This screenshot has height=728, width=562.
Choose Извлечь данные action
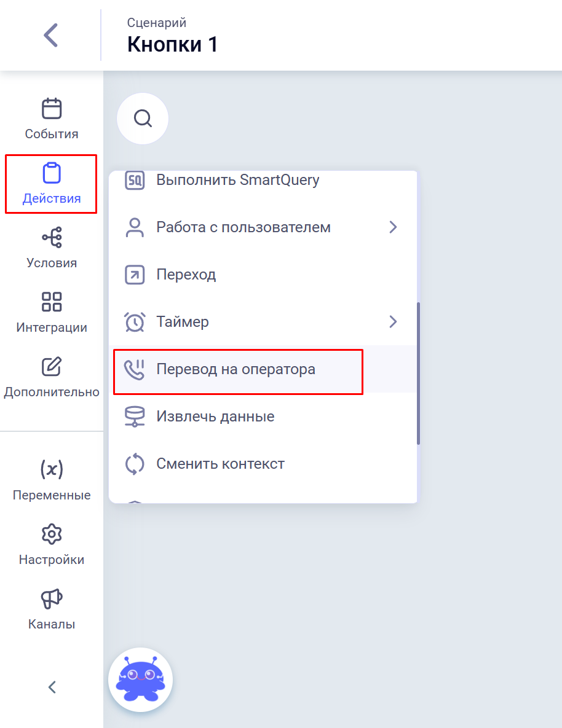(x=215, y=417)
